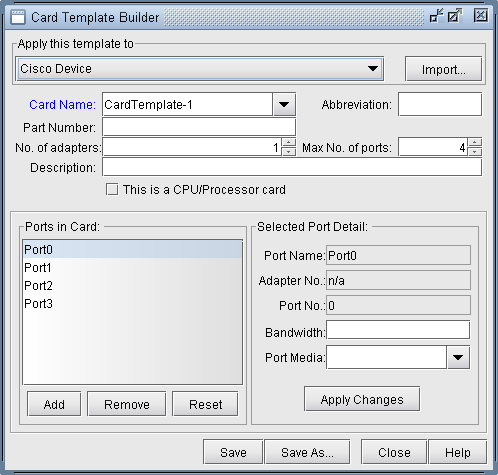This screenshot has width=498, height=475.
Task: Decrement Max No. of ports value
Action: coord(475,151)
